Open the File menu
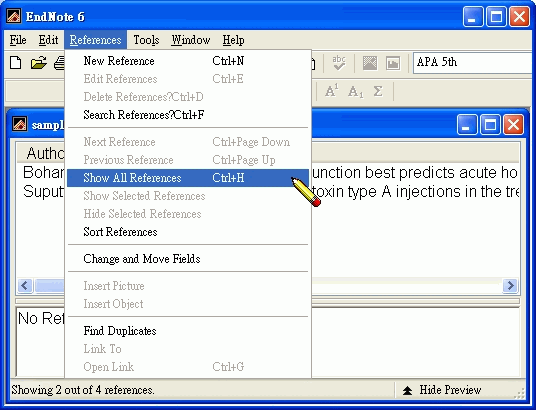This screenshot has width=536, height=410. (18, 40)
